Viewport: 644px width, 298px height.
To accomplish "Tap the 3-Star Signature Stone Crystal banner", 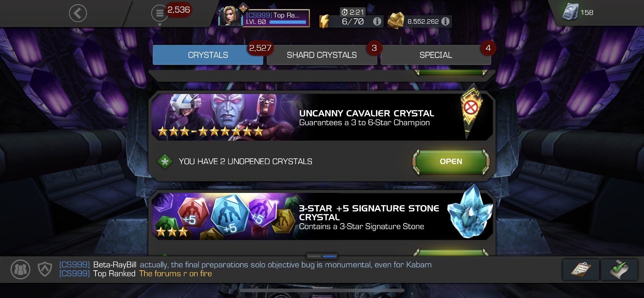I will point(322,216).
